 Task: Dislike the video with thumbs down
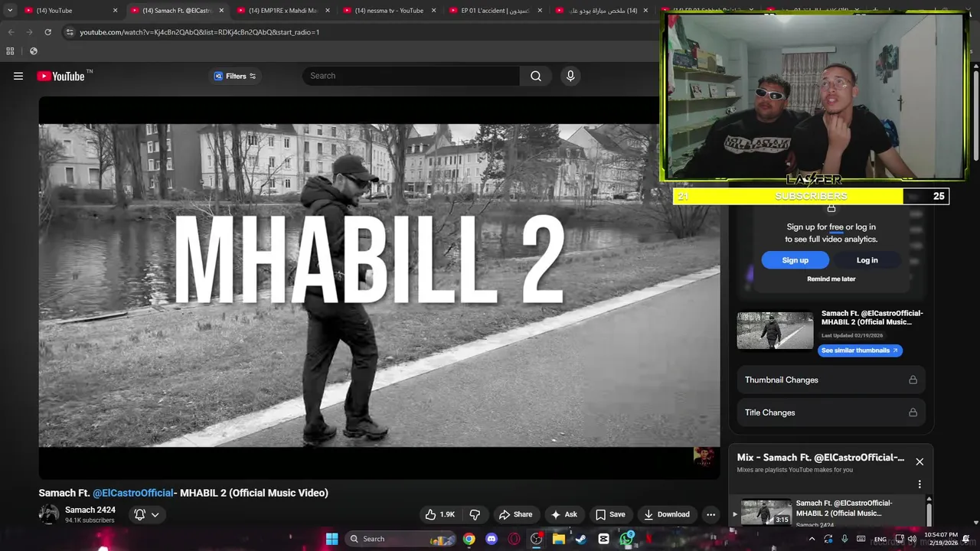tap(475, 514)
